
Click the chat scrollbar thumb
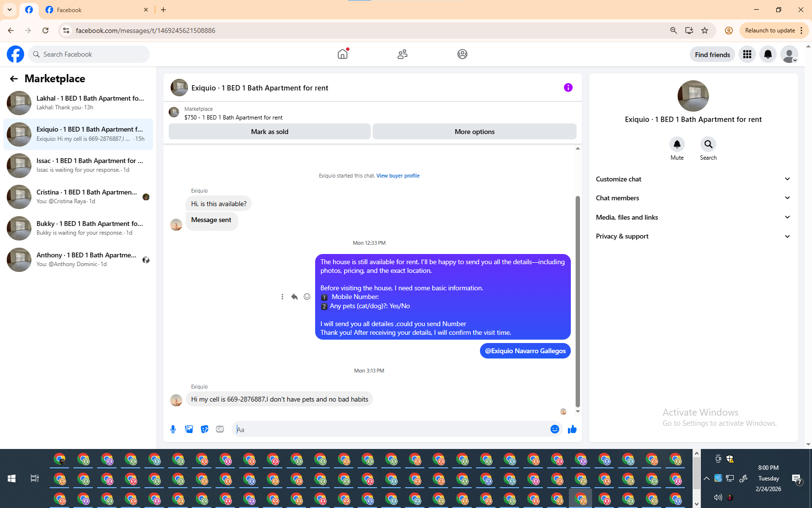(578, 301)
